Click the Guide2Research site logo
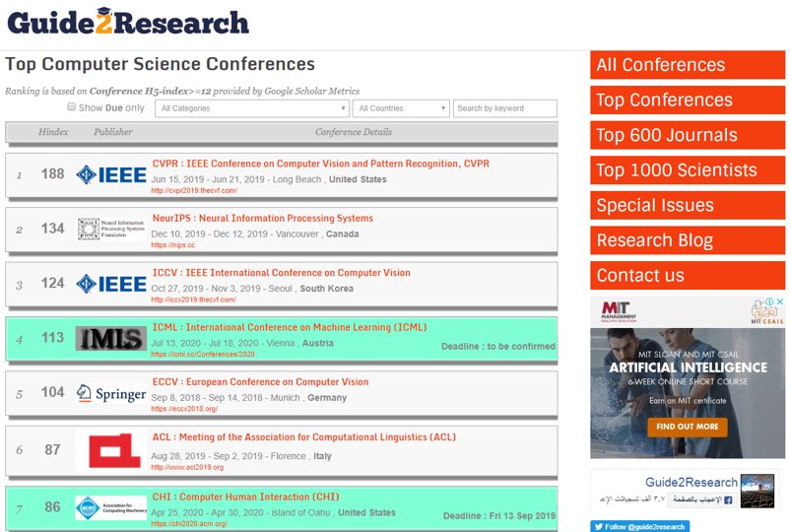 [x=128, y=22]
